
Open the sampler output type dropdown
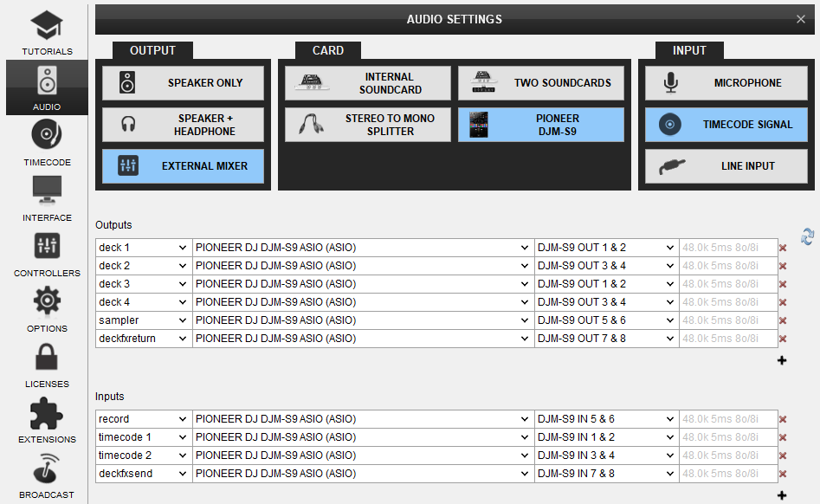point(144,320)
